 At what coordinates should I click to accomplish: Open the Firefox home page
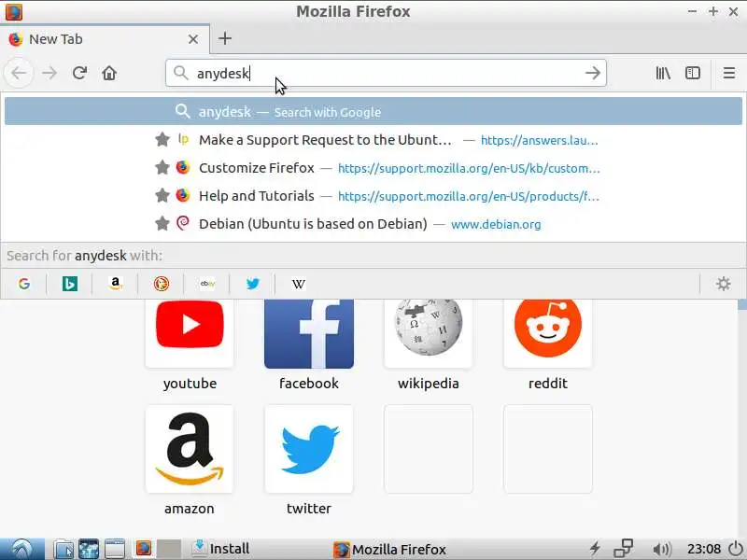point(109,74)
